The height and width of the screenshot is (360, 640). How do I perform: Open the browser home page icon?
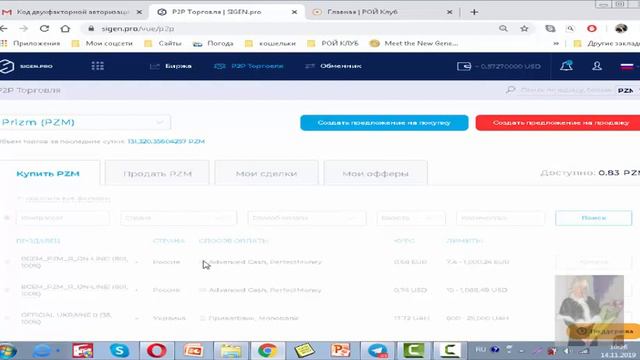65,29
